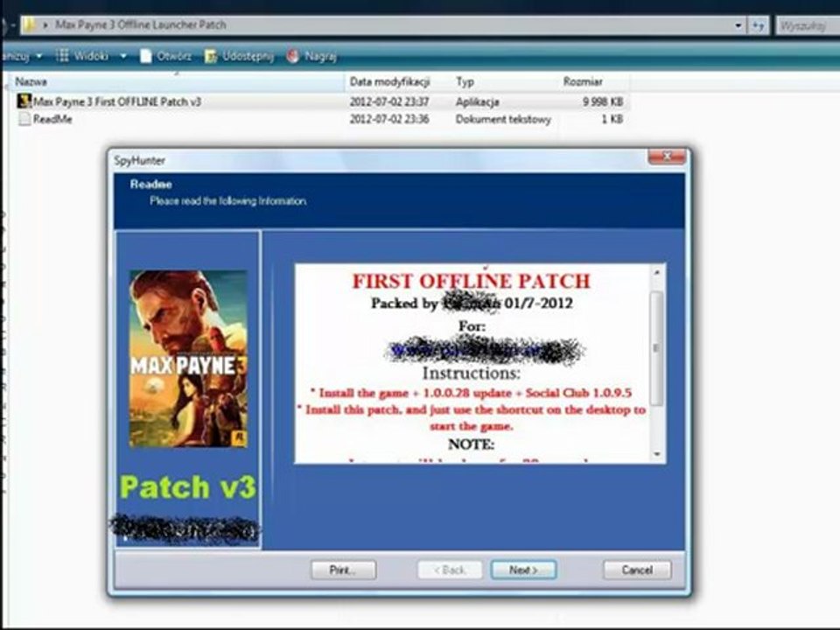Click the Back button in installer
The image size is (840, 630).
tap(450, 570)
